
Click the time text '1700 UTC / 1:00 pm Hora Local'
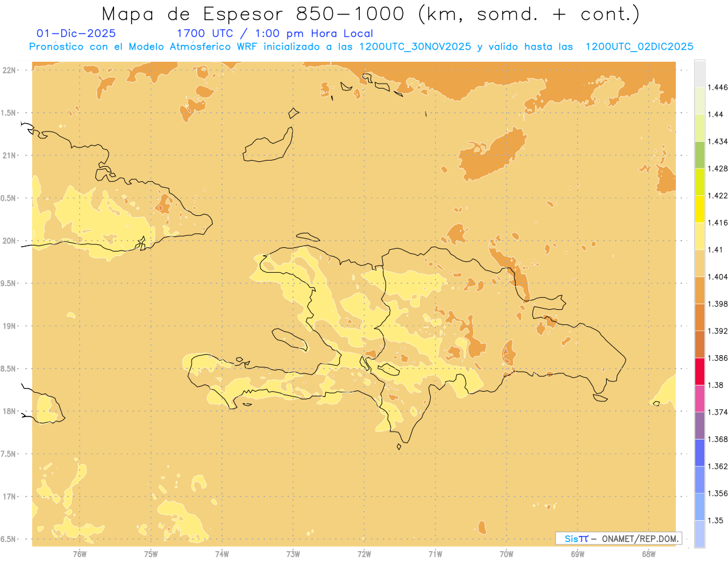tap(274, 34)
